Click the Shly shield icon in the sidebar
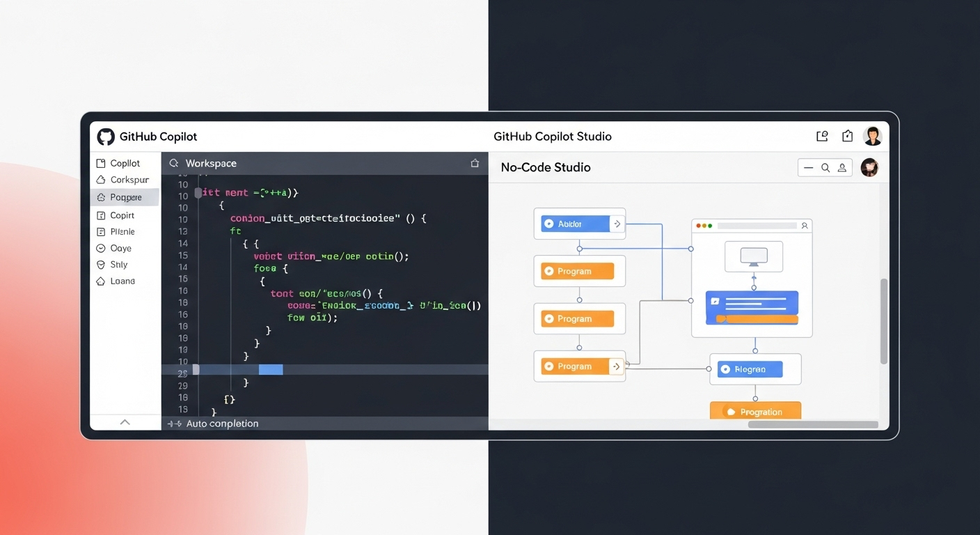The width and height of the screenshot is (980, 535). tap(101, 265)
